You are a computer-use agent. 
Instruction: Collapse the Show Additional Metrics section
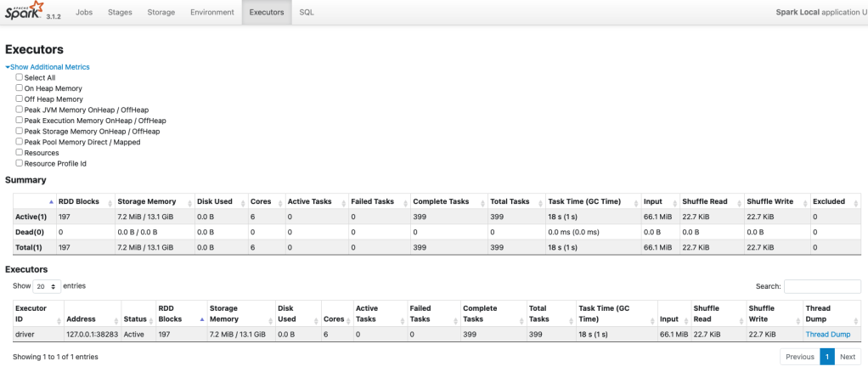[48, 67]
